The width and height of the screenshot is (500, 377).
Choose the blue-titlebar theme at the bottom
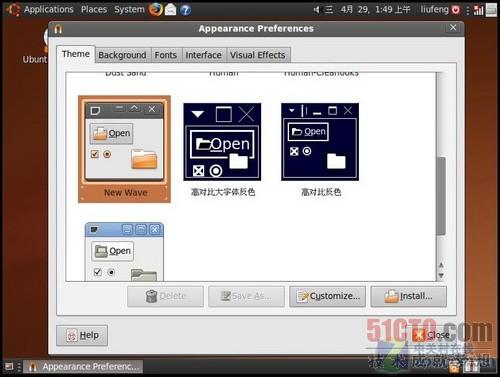[124, 252]
